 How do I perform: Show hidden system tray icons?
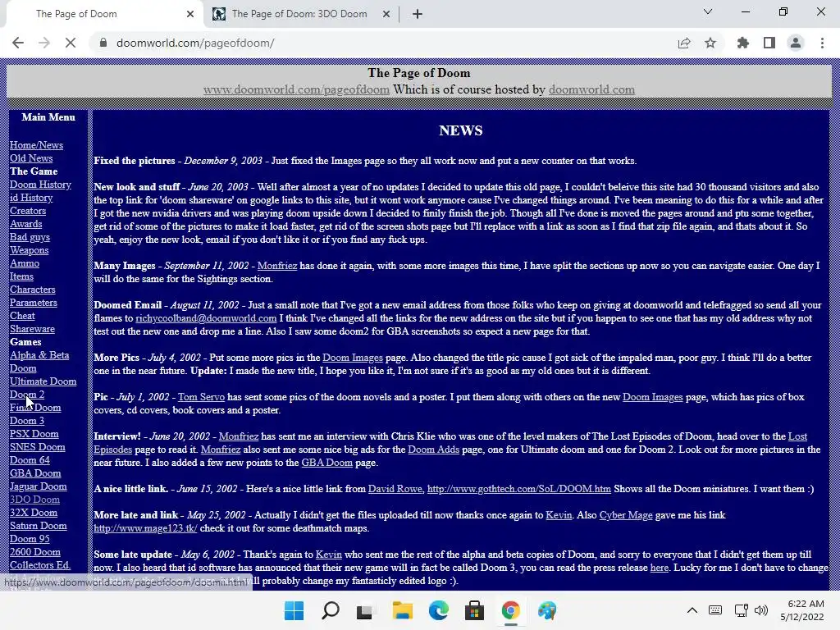[692, 610]
